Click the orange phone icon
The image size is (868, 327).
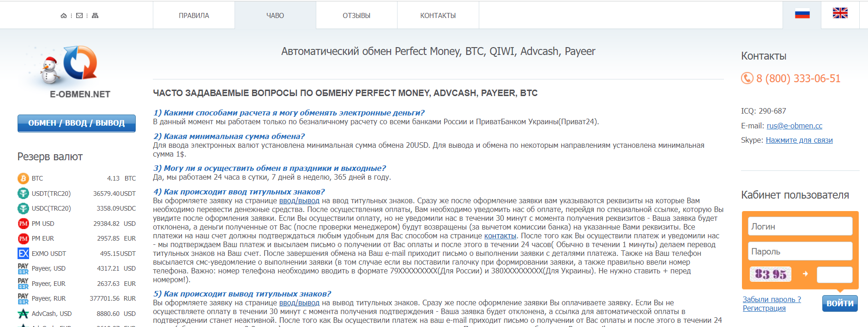click(747, 79)
